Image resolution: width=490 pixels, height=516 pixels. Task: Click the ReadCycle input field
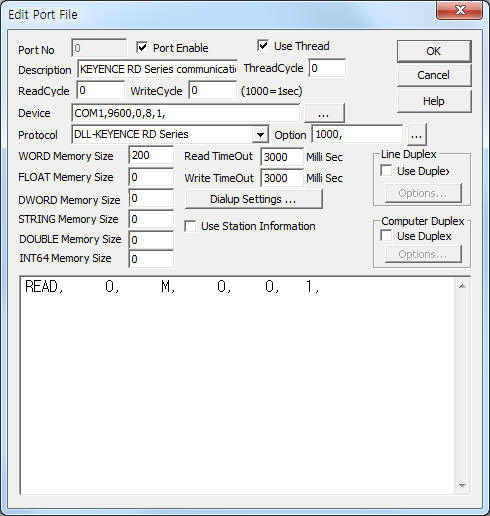[100, 91]
